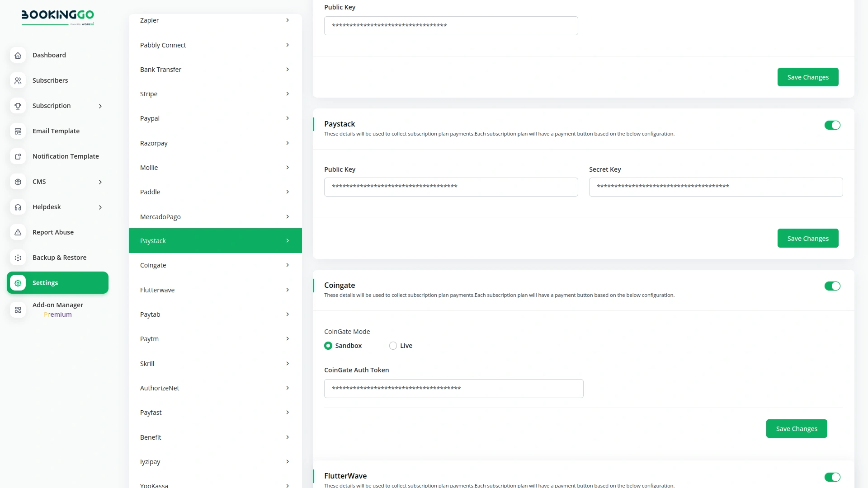The width and height of the screenshot is (868, 488).
Task: Click the Add-on Manager grid icon
Action: click(x=18, y=310)
